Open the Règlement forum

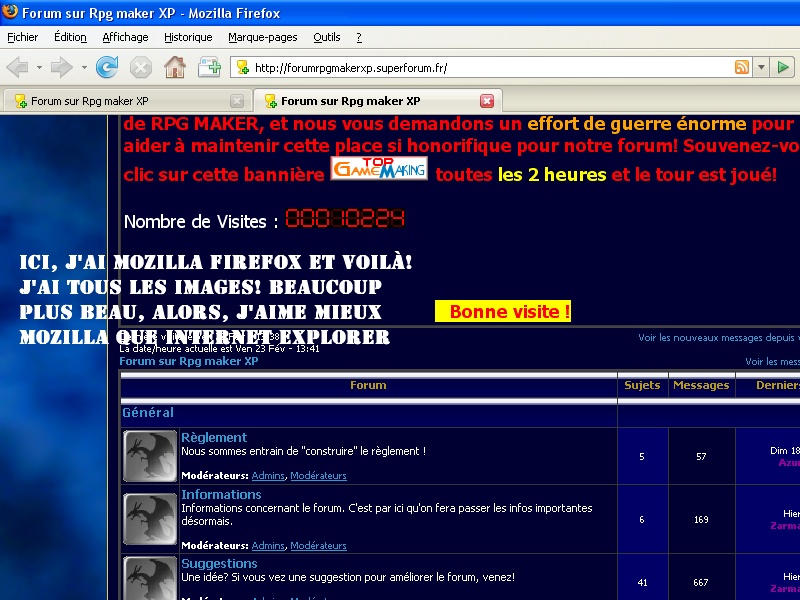(x=214, y=438)
